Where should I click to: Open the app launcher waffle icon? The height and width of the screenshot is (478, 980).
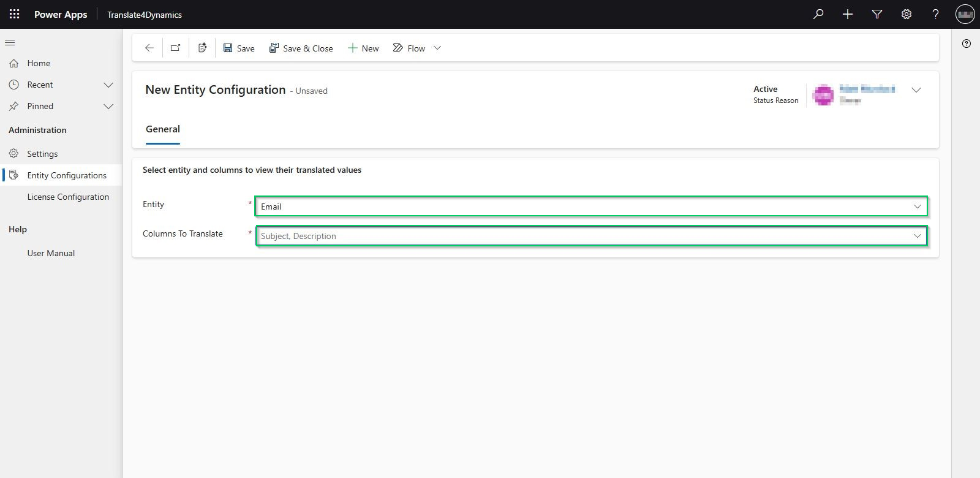click(x=14, y=14)
